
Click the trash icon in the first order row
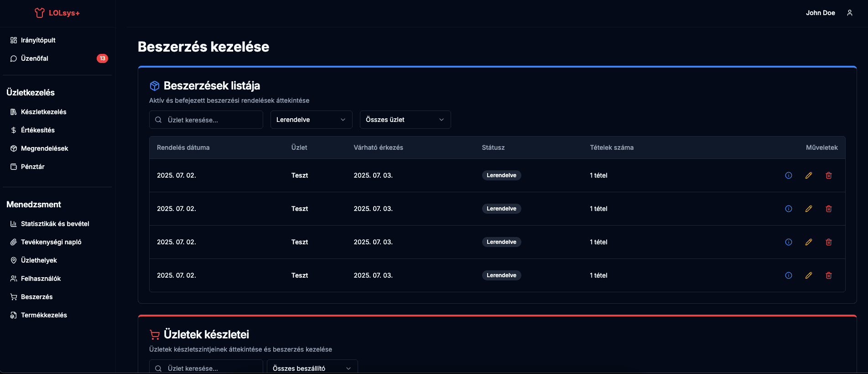pyautogui.click(x=828, y=175)
